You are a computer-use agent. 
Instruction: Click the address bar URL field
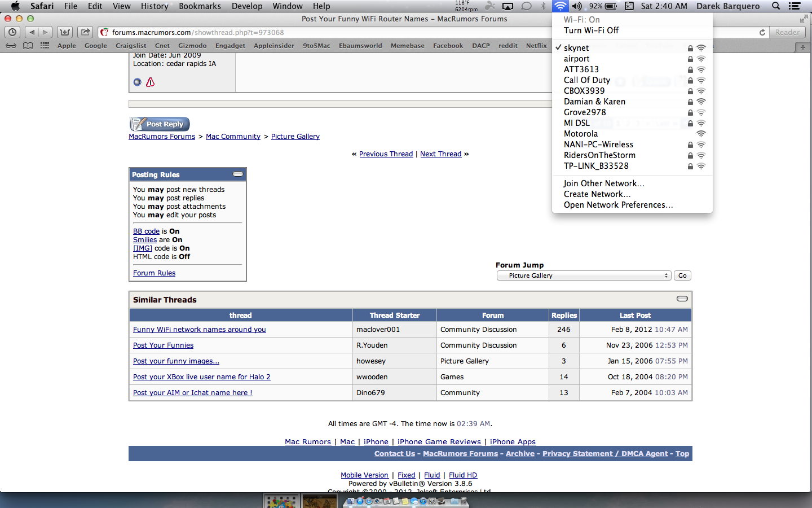coord(434,32)
